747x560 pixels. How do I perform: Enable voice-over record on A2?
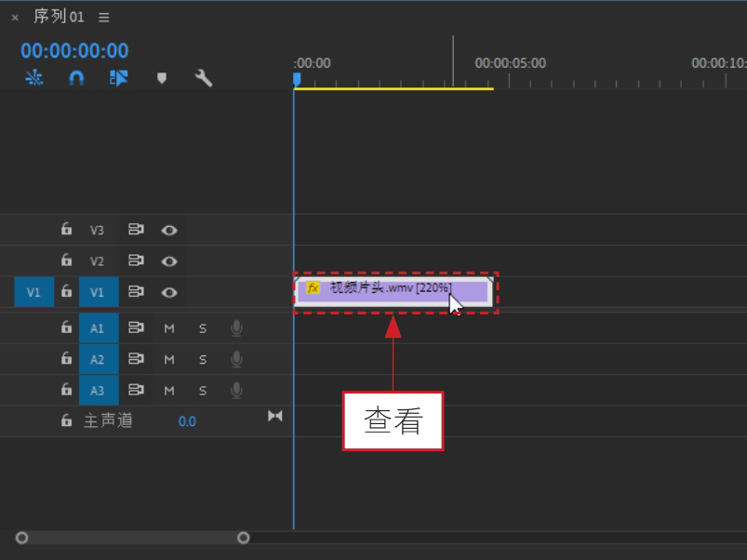click(x=236, y=359)
